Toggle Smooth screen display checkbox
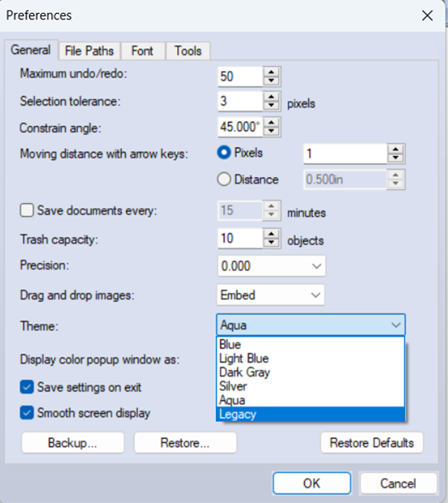Screen dimensions: 448x503 pyautogui.click(x=27, y=413)
